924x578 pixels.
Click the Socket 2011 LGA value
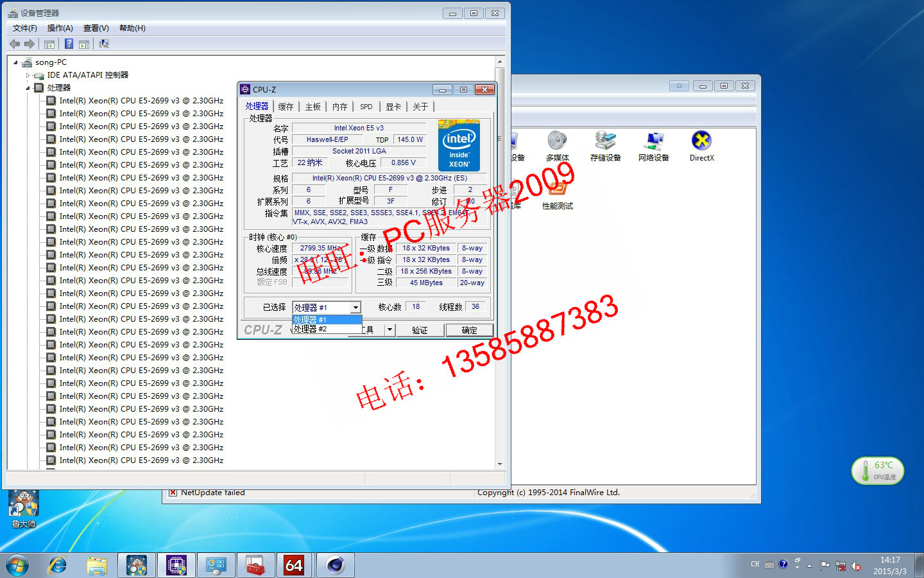click(359, 151)
